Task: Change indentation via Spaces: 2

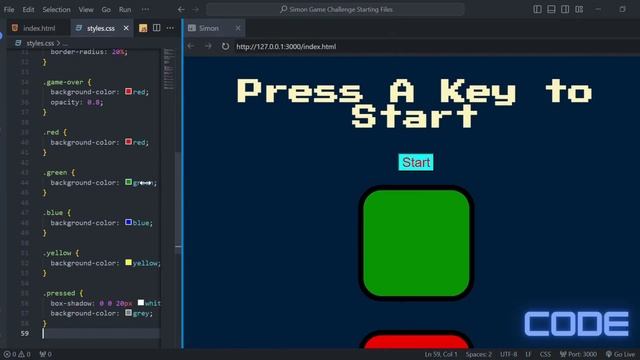Action: coord(479,354)
